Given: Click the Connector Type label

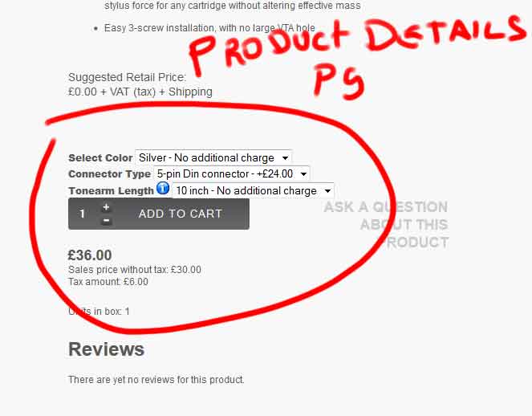Looking at the screenshot, I should click(x=109, y=174).
